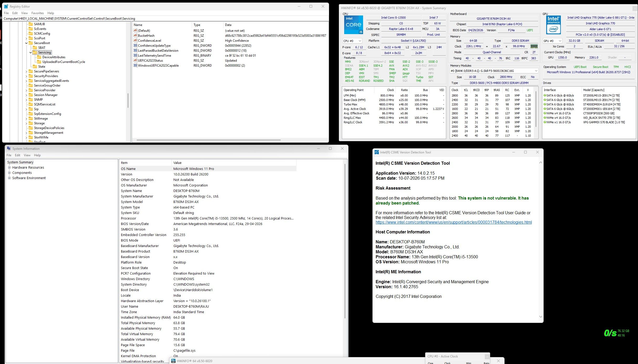Expand the Software Environment node
Screen dimensions: 638x364
pyautogui.click(x=9, y=178)
